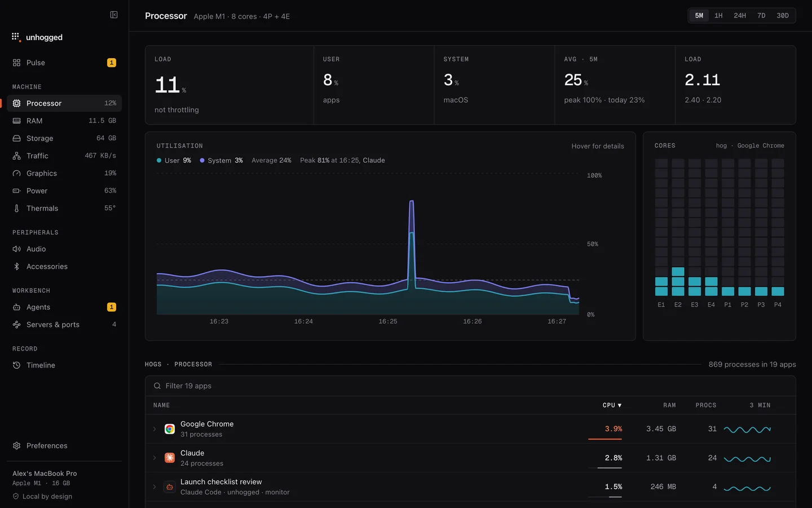Sort by the CPU column header

pos(612,405)
